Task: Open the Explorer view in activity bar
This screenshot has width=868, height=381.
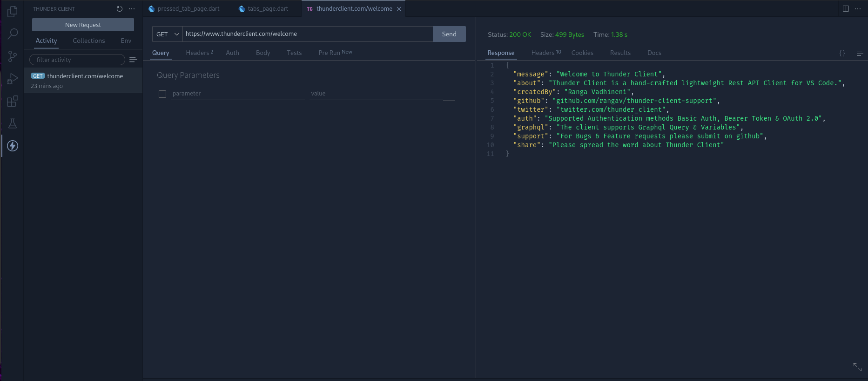Action: [x=13, y=11]
